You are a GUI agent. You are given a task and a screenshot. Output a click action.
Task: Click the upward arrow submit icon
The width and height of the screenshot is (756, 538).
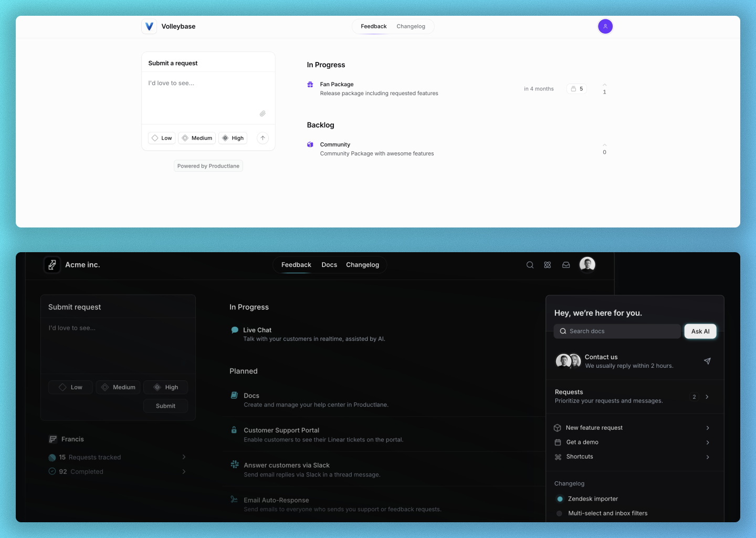[263, 138]
